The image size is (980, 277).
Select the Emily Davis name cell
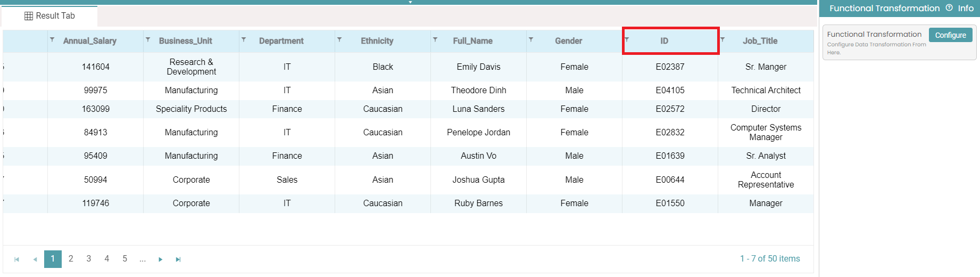coord(478,67)
